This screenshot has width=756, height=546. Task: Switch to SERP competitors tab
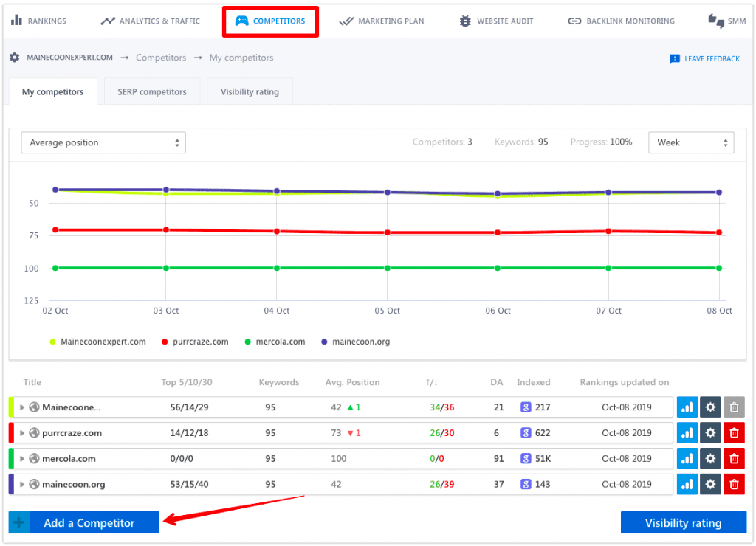pos(152,91)
